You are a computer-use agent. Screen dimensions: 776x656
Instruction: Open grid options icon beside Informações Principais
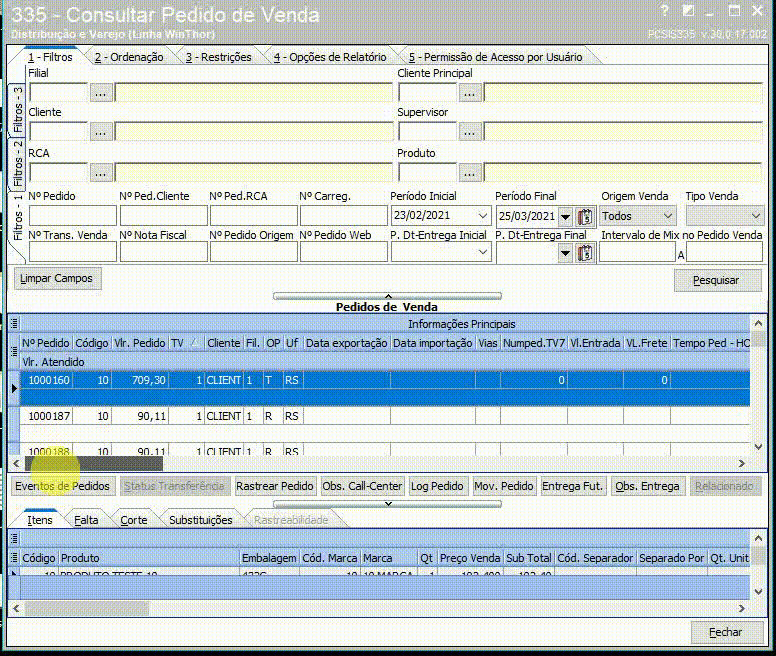pyautogui.click(x=14, y=324)
